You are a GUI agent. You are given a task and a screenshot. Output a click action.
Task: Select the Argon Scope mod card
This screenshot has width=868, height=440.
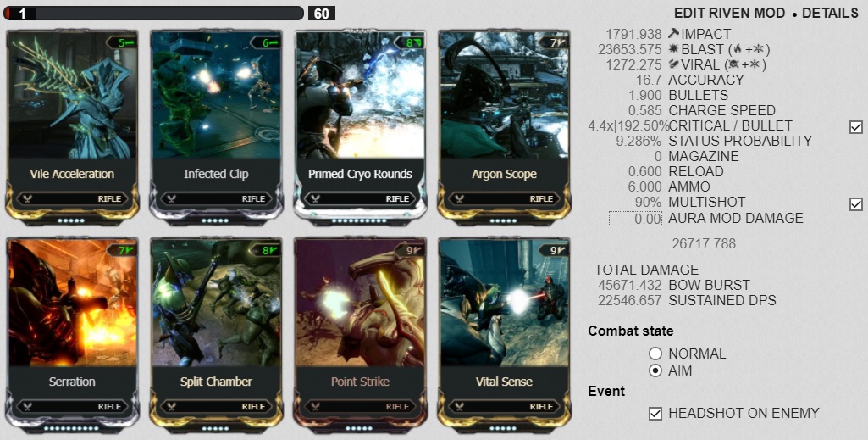pyautogui.click(x=504, y=126)
